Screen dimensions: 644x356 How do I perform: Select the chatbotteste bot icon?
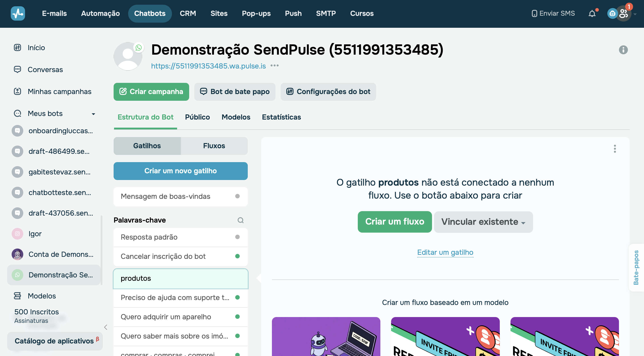pos(17,193)
